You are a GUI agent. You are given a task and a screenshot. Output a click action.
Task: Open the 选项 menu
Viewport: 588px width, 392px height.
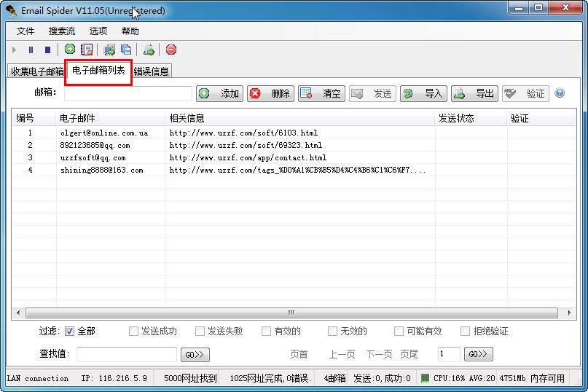[98, 31]
